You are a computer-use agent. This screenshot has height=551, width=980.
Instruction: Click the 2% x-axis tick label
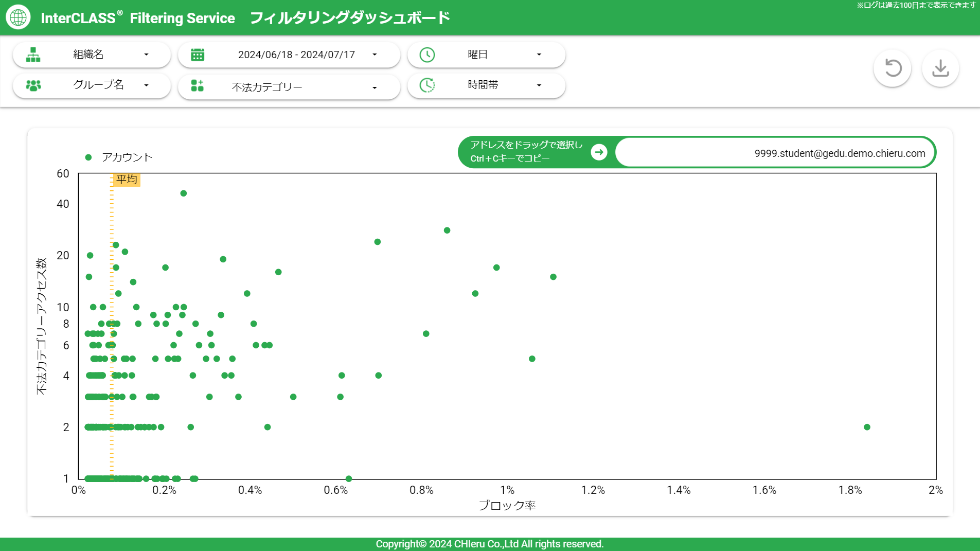[x=936, y=490]
